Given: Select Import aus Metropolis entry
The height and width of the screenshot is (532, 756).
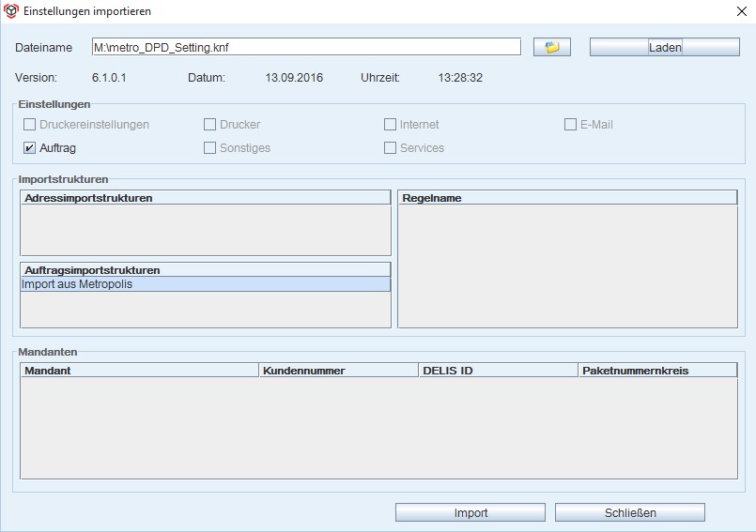Looking at the screenshot, I should click(205, 284).
